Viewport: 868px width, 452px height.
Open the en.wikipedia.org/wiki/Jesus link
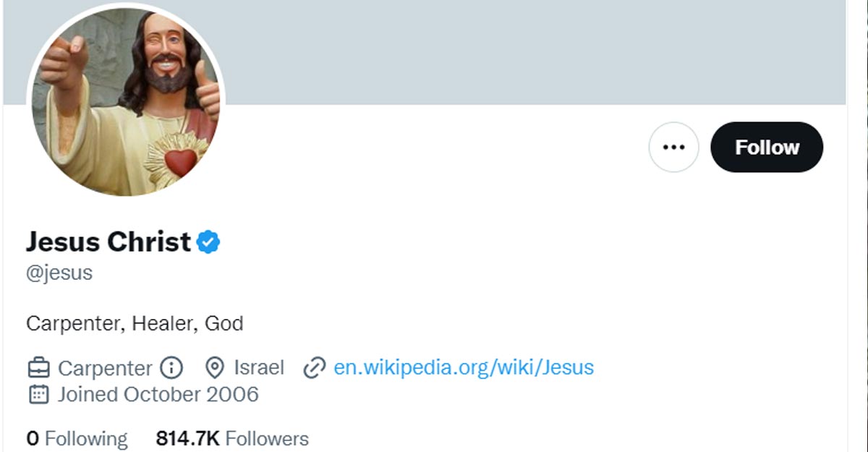tap(464, 367)
